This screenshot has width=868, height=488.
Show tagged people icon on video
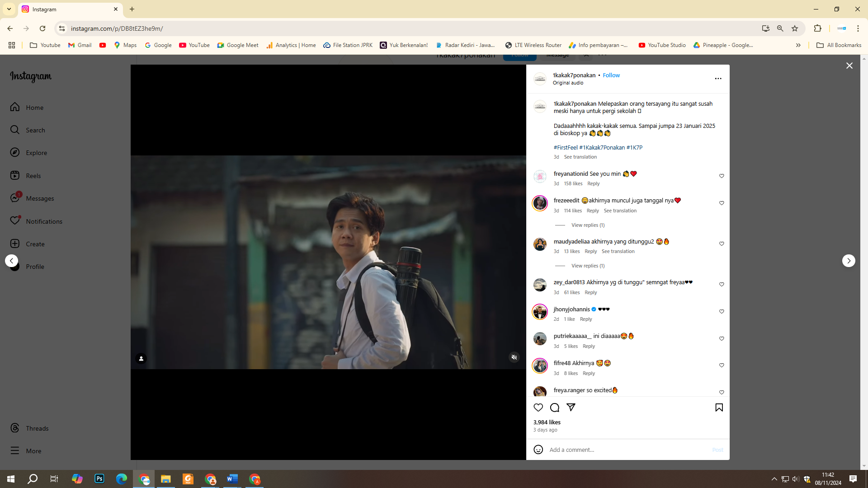(141, 359)
